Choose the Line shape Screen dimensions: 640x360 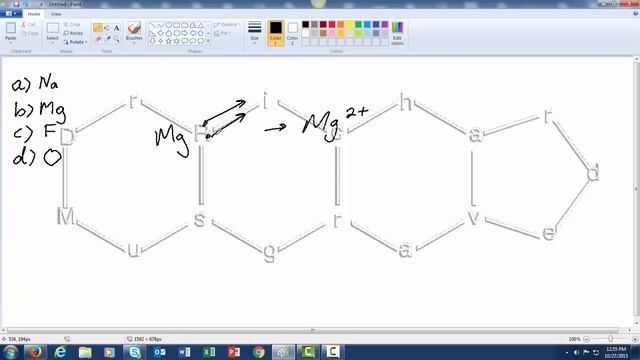coord(152,25)
